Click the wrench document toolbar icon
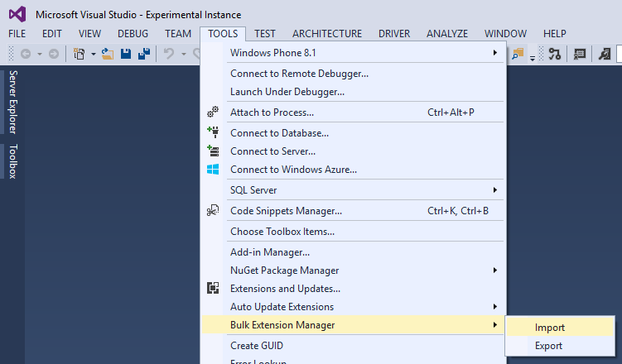The image size is (622, 364). click(x=605, y=54)
